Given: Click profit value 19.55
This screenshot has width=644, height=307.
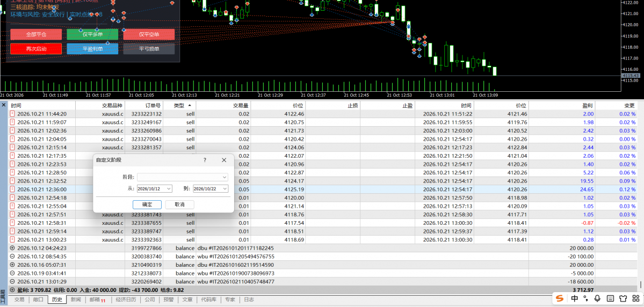Looking at the screenshot, I should click(587, 181).
